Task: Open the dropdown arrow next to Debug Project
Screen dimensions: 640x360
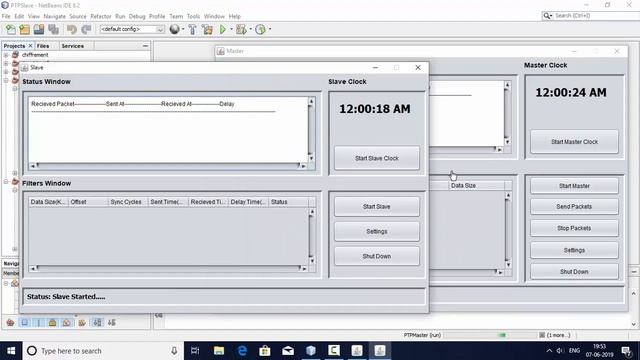Action: (x=250, y=29)
